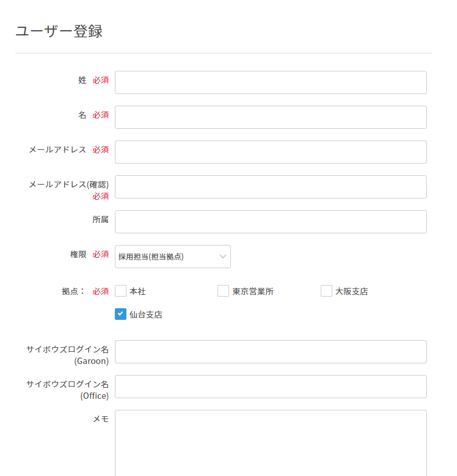This screenshot has height=476, width=457.
Task: Click the 姓 (last name) input field
Action: click(x=270, y=82)
